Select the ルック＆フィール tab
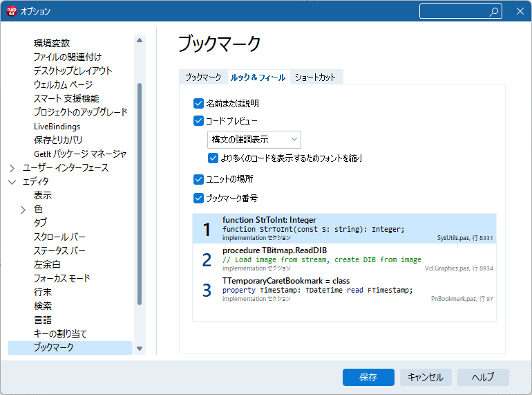Viewport: 532px width, 395px height. (258, 77)
